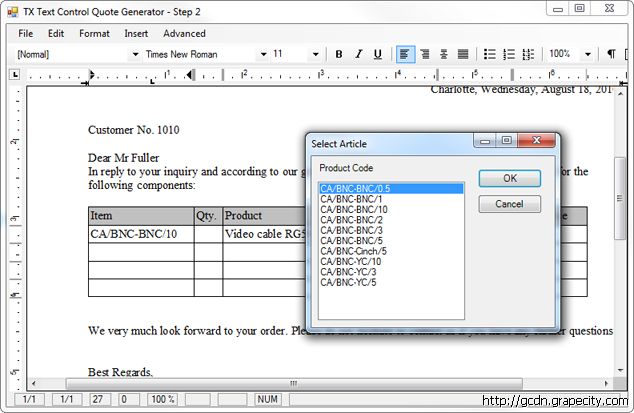Click Cancel in Select Article dialog
634x413 pixels.
(509, 204)
